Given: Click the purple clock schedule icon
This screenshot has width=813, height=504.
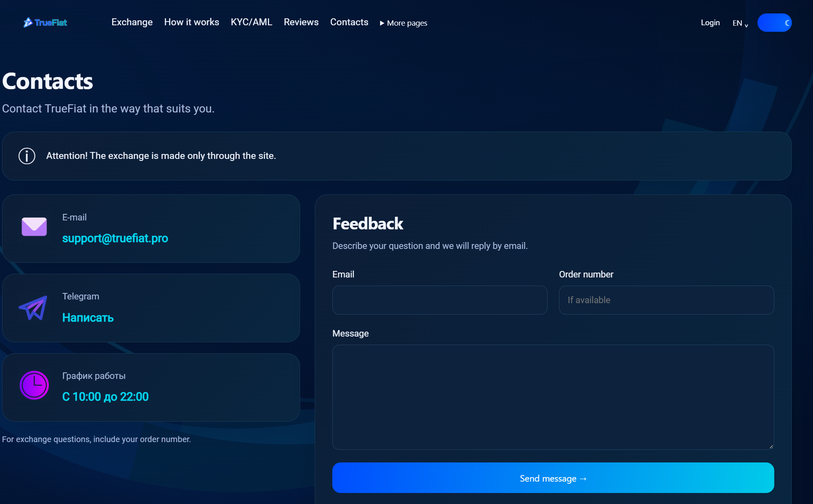Looking at the screenshot, I should click(x=34, y=385).
